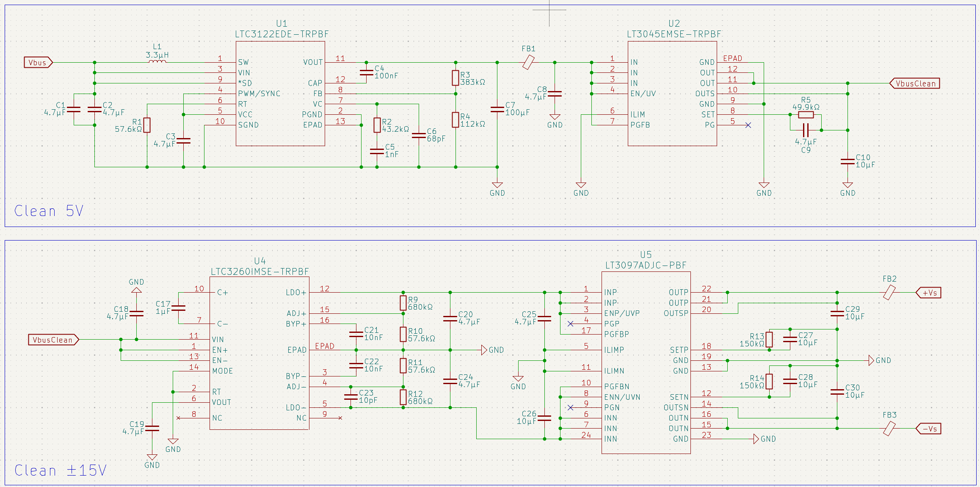Click the Vbus input label flag

[x=38, y=63]
